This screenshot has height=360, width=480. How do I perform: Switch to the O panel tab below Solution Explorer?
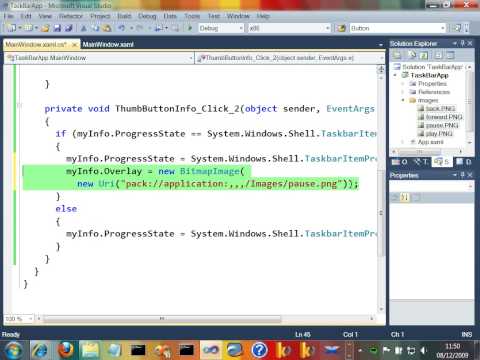(400, 162)
